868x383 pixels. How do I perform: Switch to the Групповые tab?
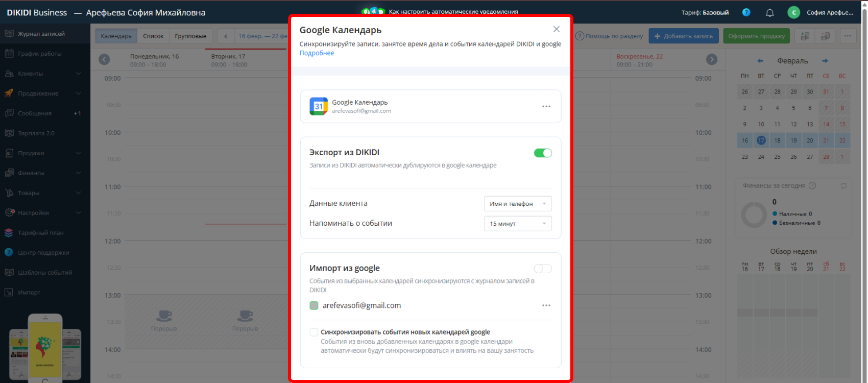click(190, 36)
